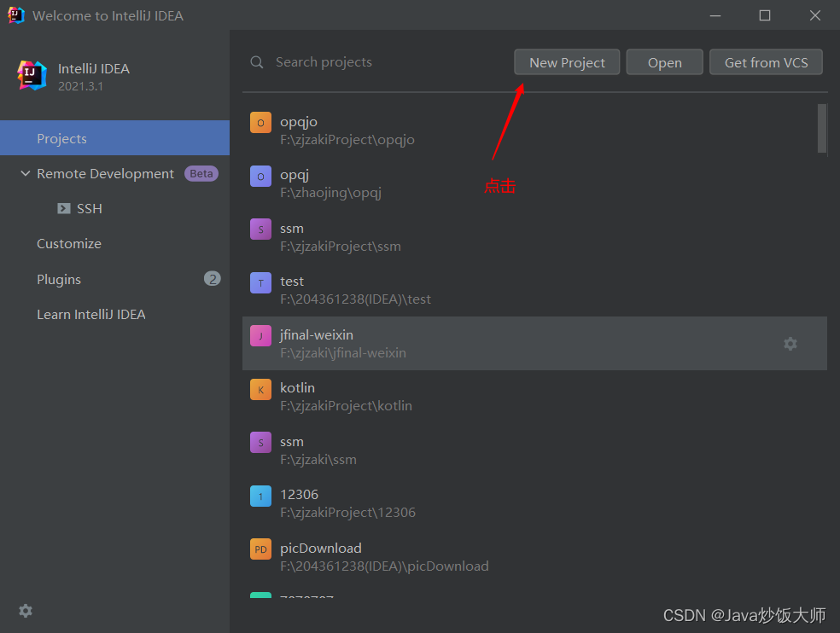Select SSH under Remote Development
The width and height of the screenshot is (840, 633).
(89, 208)
